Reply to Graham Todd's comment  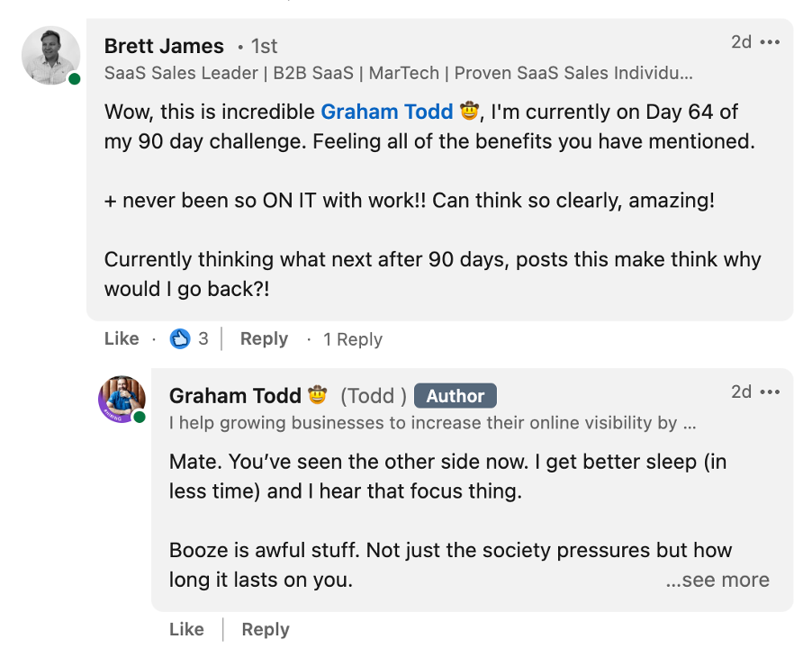click(266, 629)
